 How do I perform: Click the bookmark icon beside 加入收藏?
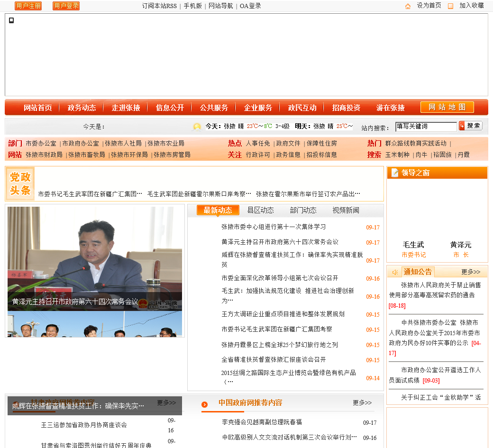click(450, 6)
